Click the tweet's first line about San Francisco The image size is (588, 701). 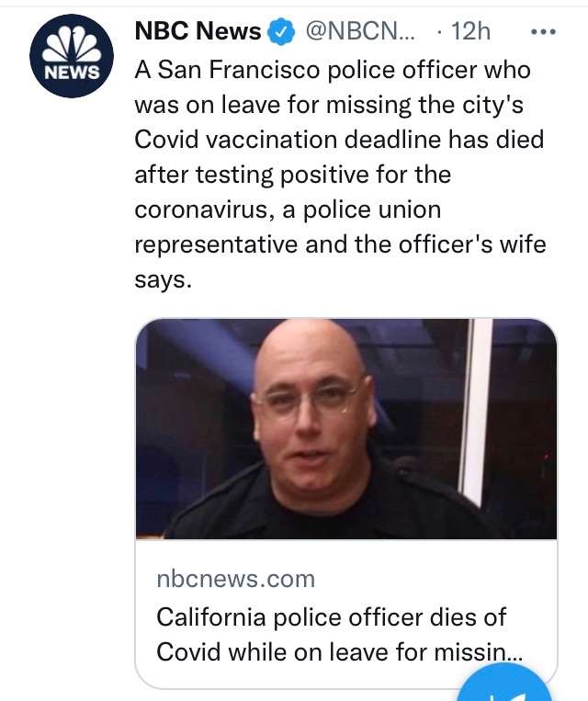coord(332,70)
